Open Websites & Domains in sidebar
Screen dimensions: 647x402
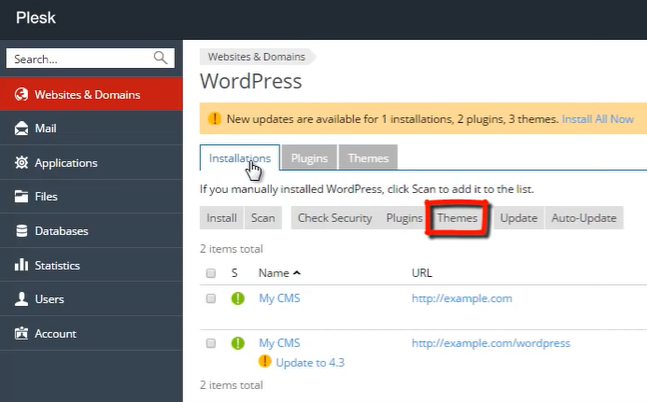click(x=91, y=94)
